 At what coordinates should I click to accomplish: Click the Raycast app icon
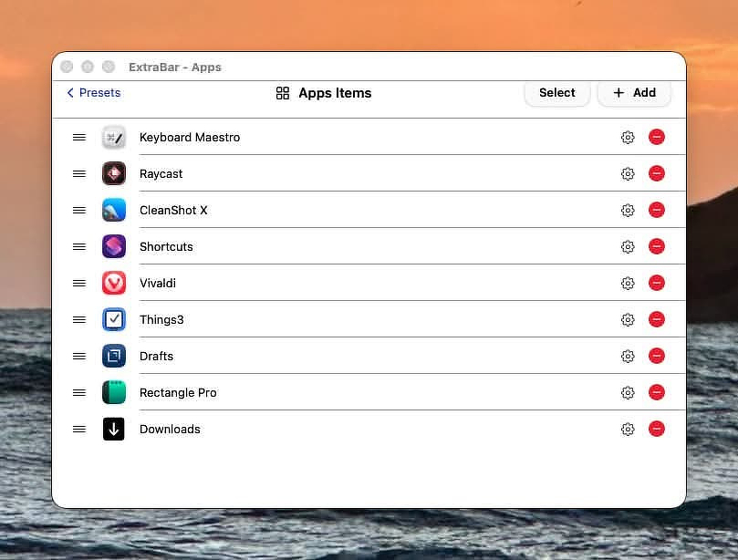pyautogui.click(x=114, y=174)
